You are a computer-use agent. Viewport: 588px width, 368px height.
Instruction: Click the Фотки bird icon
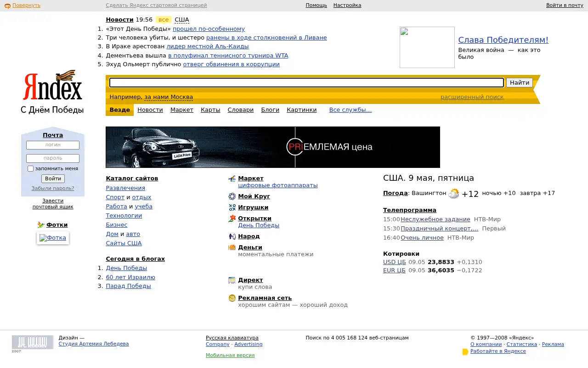41,225
